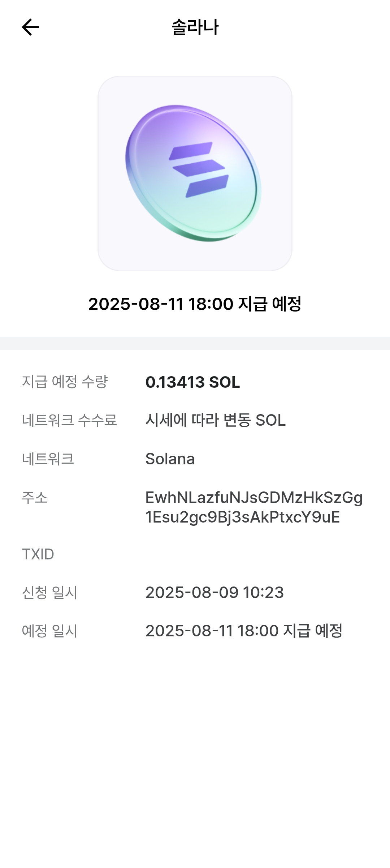390x868 pixels.
Task: Tap the 예정 일시 label
Action: pyautogui.click(x=49, y=631)
